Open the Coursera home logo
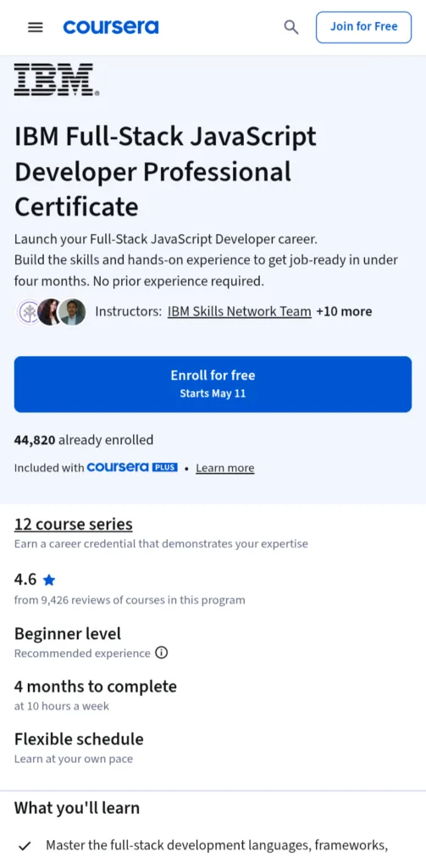This screenshot has width=426, height=868. 111,26
